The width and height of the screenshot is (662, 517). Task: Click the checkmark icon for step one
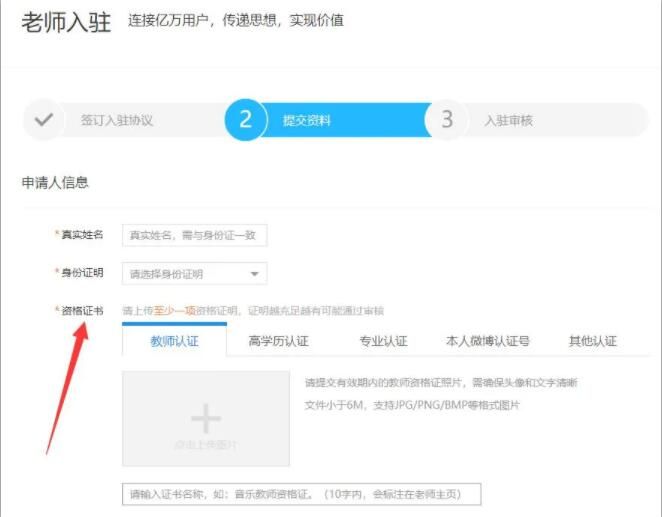coord(43,120)
